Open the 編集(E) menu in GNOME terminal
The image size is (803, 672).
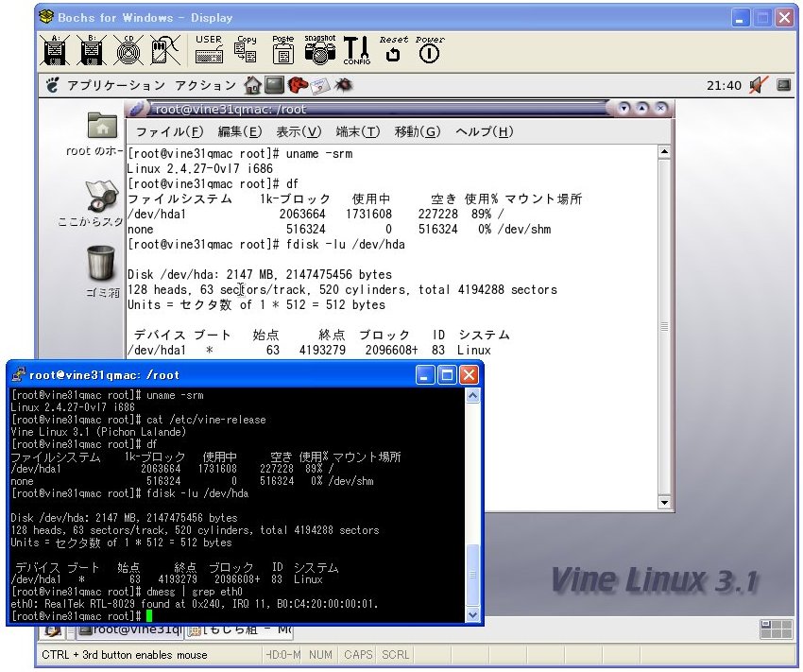240,132
